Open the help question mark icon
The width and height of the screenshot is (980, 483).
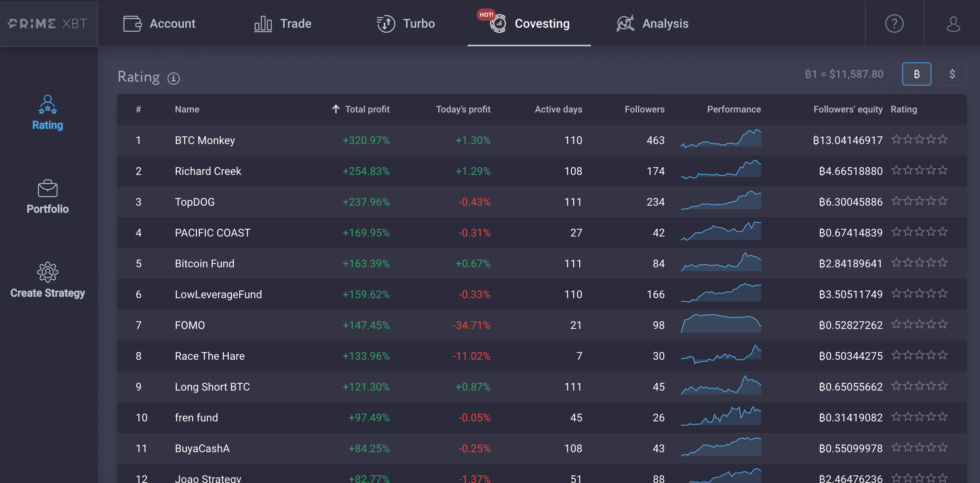(x=894, y=24)
